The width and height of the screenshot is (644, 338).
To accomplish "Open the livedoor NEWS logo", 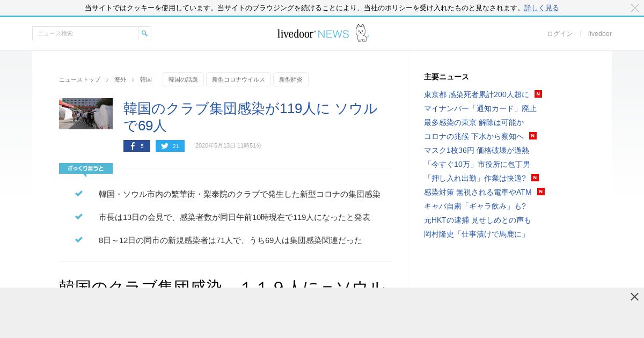I will pyautogui.click(x=323, y=33).
